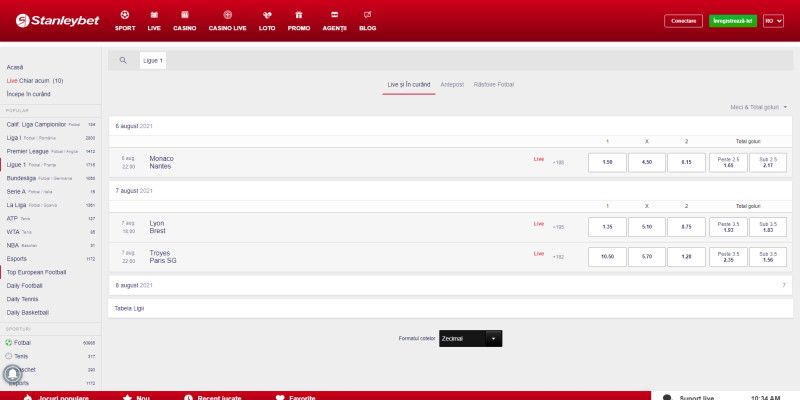Open Troyes vs Paris SG match
The width and height of the screenshot is (800, 400).
point(163,257)
